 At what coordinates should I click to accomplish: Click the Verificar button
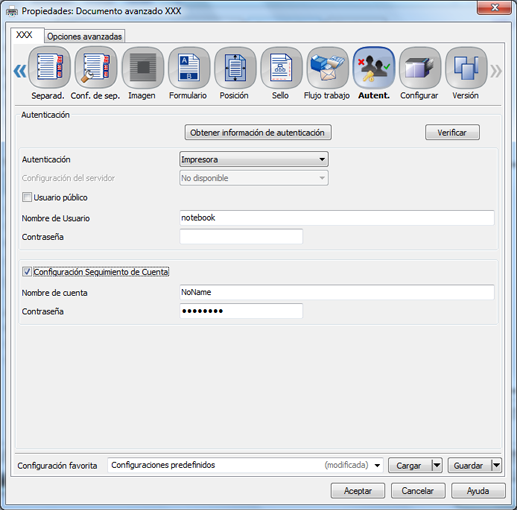tap(452, 132)
